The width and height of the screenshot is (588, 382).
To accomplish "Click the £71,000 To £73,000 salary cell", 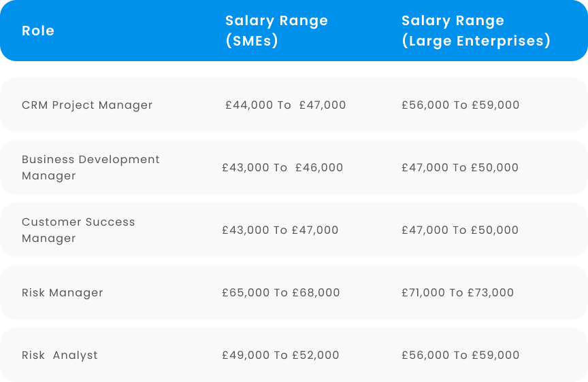I will tap(457, 292).
